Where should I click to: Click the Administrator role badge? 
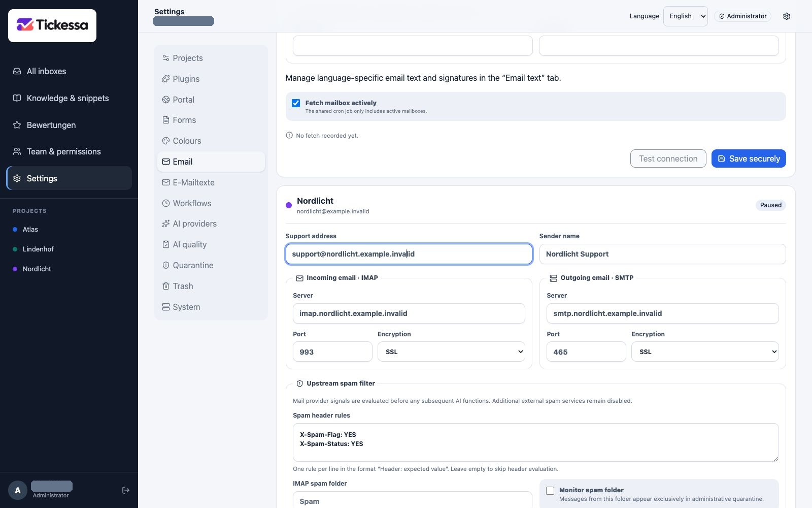pos(742,16)
